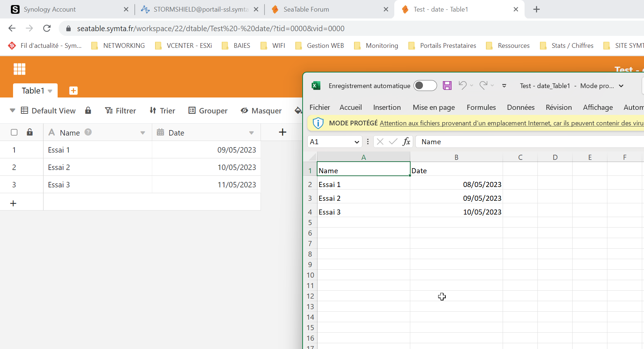Reload the browser page

pos(47,28)
